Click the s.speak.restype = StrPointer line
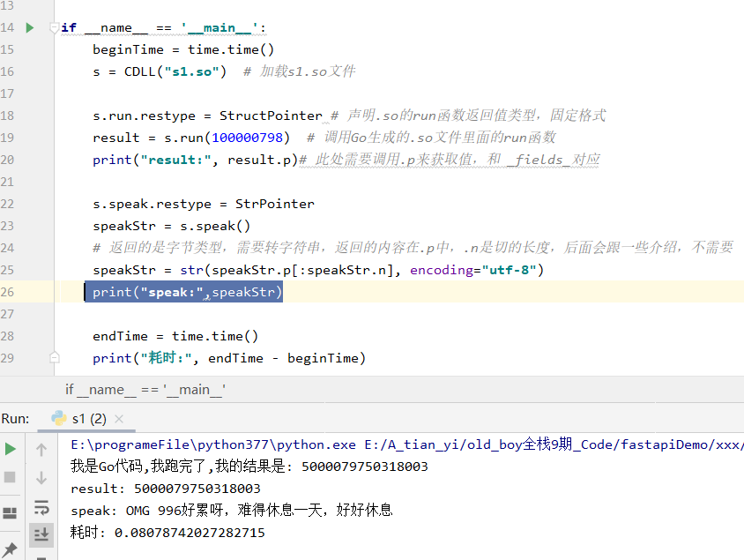 204,204
